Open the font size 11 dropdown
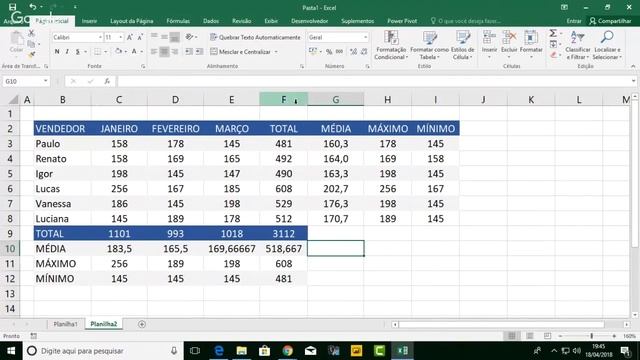Image resolution: width=640 pixels, height=360 pixels. tap(120, 37)
